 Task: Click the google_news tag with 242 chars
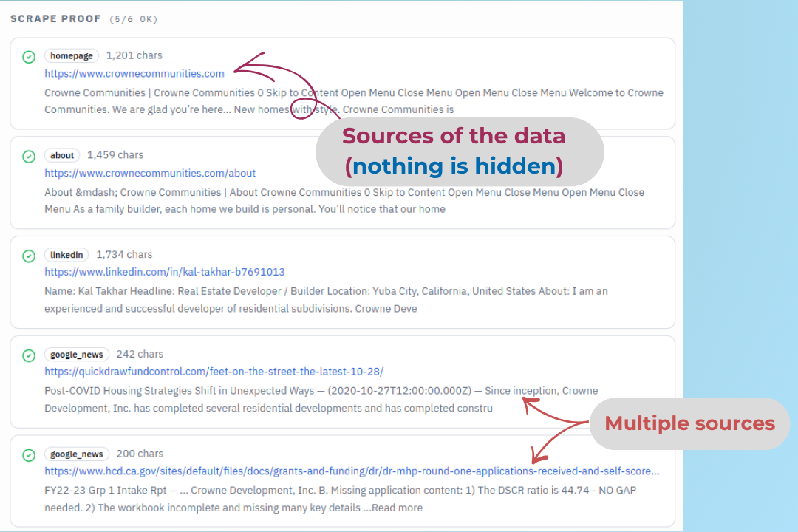click(76, 355)
